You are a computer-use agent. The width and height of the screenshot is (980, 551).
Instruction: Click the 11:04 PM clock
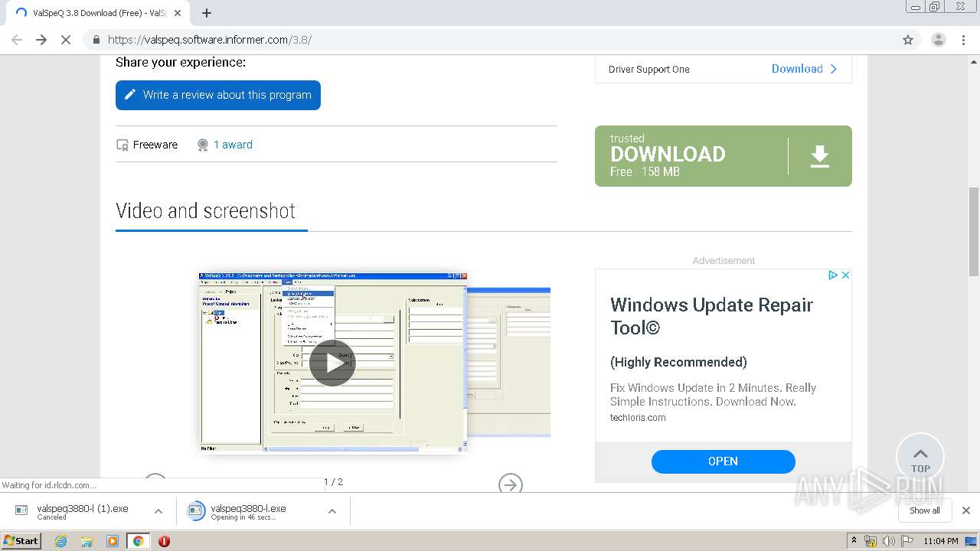[941, 541]
